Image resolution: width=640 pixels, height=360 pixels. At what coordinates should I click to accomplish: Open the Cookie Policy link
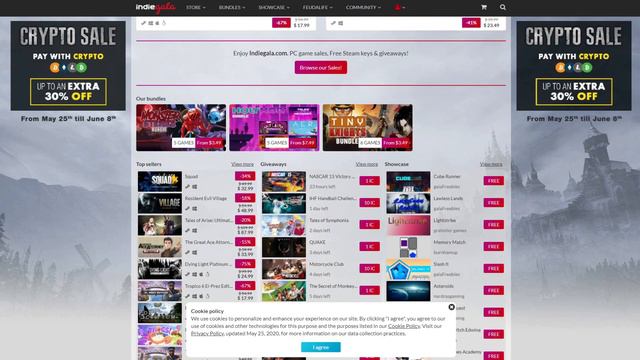pyautogui.click(x=404, y=326)
